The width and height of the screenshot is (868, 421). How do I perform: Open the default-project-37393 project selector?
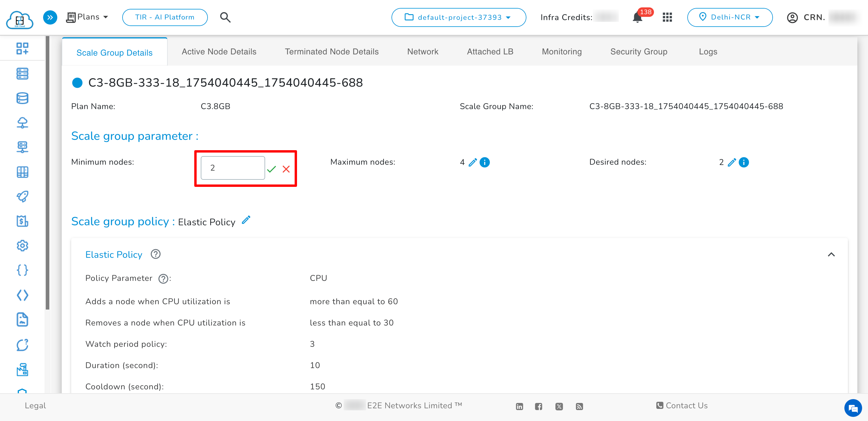pos(458,17)
